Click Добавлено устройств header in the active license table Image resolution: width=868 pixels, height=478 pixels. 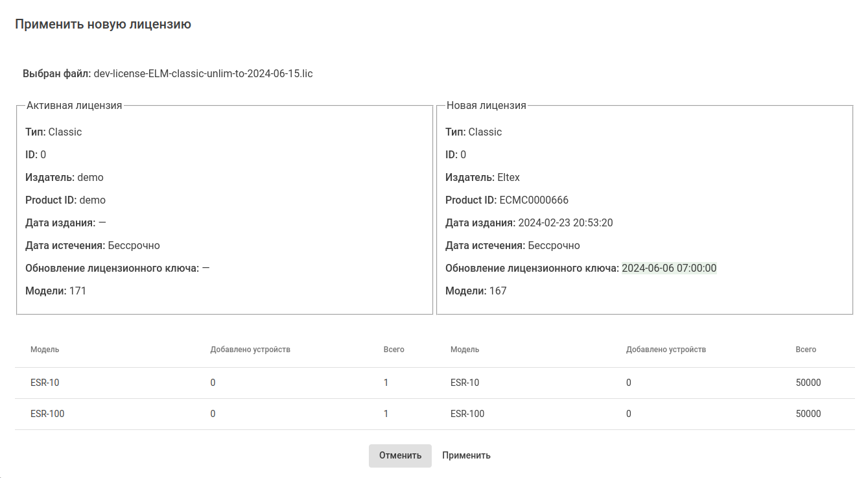point(250,350)
